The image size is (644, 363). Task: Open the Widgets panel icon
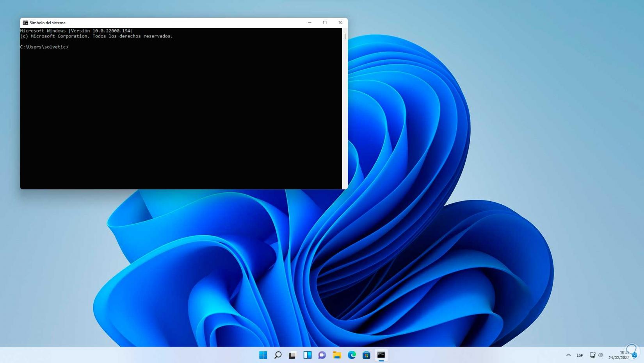coord(307,355)
